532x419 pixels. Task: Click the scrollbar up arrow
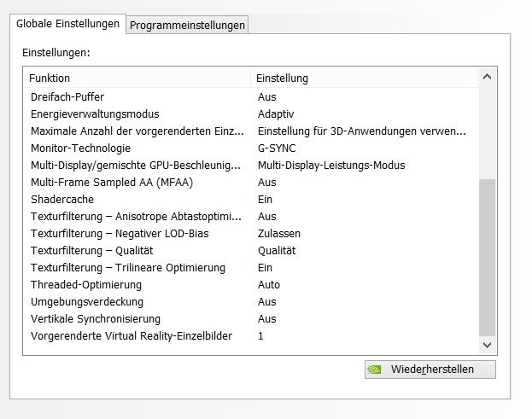tap(488, 77)
